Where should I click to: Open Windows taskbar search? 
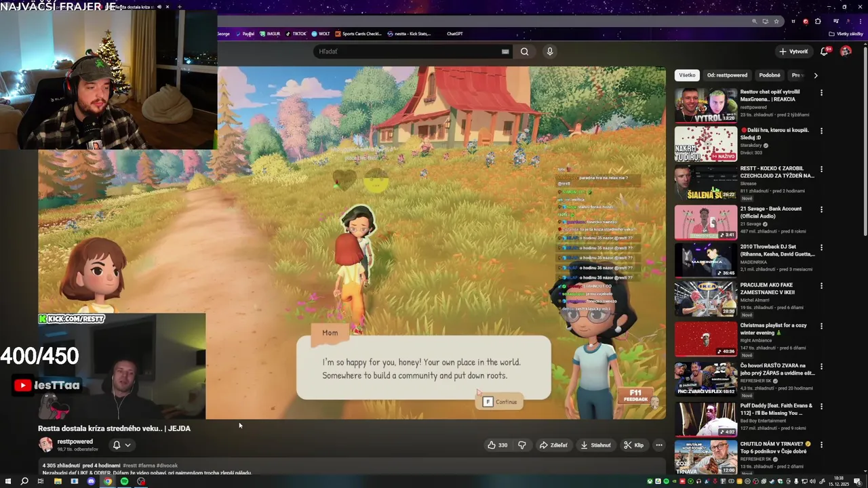[x=24, y=481]
